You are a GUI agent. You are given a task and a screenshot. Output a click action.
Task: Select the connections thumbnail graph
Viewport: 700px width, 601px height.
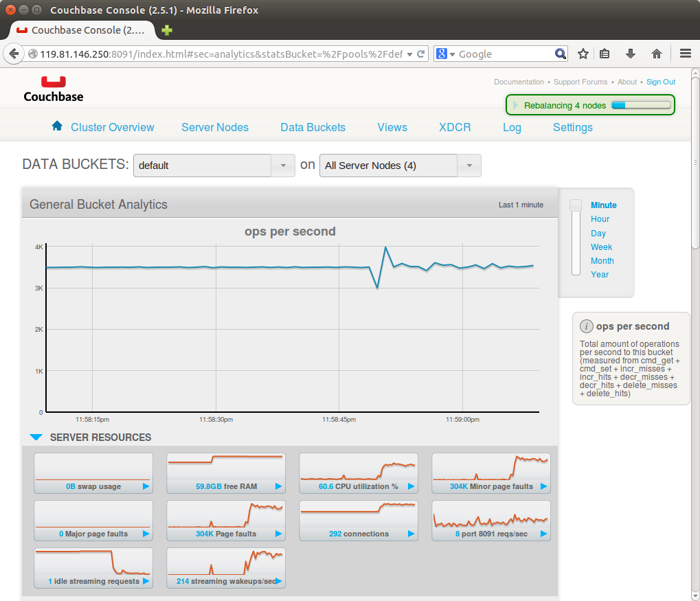pos(359,520)
